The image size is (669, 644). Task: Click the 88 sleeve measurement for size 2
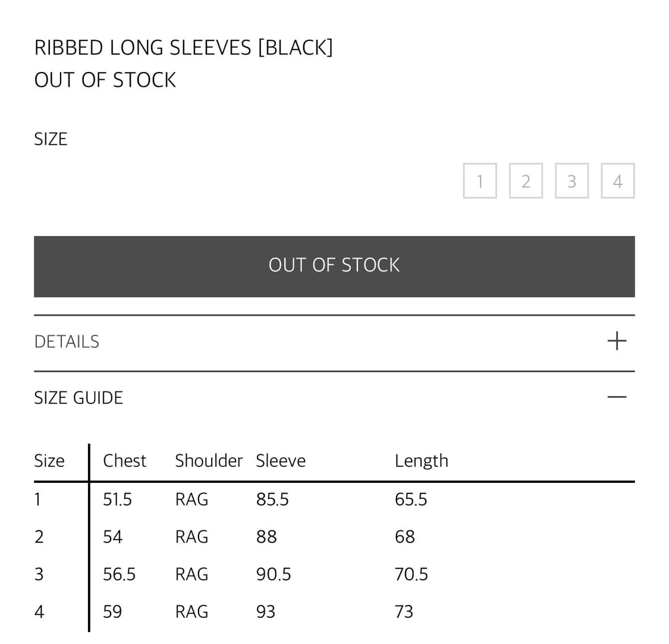(x=266, y=536)
